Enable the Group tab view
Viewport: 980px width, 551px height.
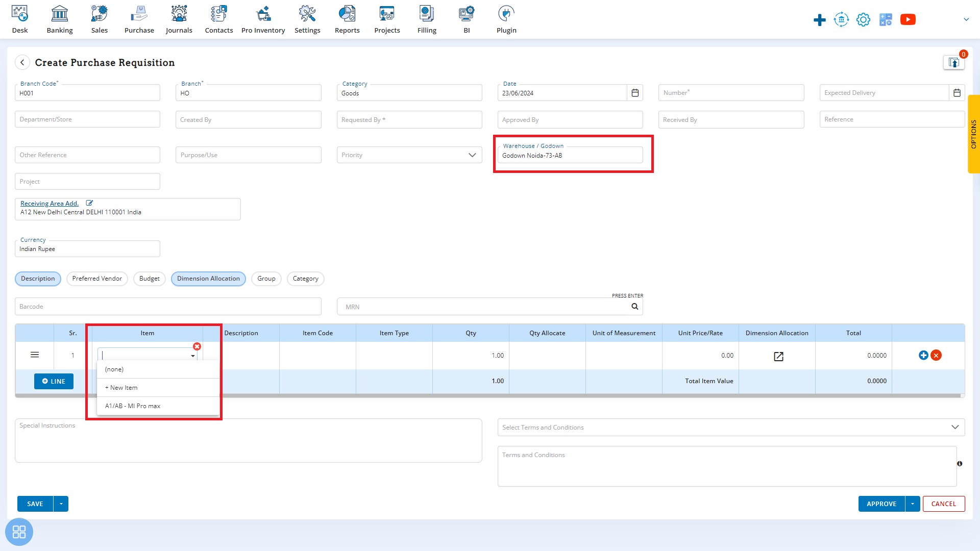pyautogui.click(x=266, y=279)
